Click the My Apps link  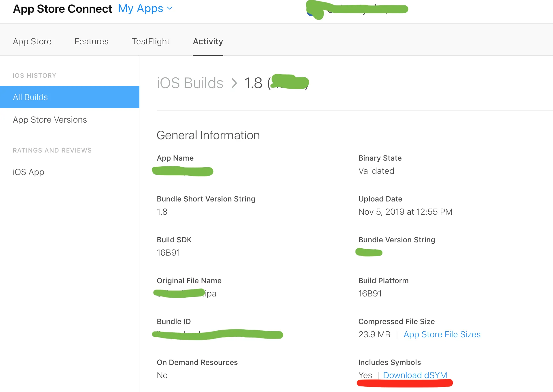(x=141, y=8)
